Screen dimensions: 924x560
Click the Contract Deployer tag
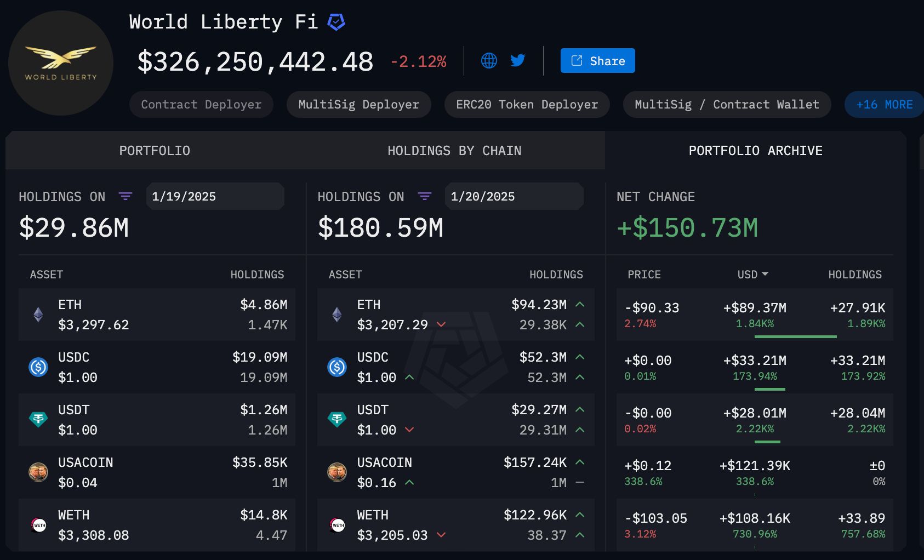coord(201,104)
